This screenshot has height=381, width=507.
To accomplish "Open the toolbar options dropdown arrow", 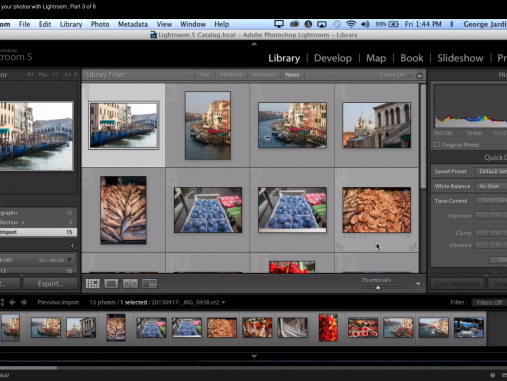I will (418, 284).
